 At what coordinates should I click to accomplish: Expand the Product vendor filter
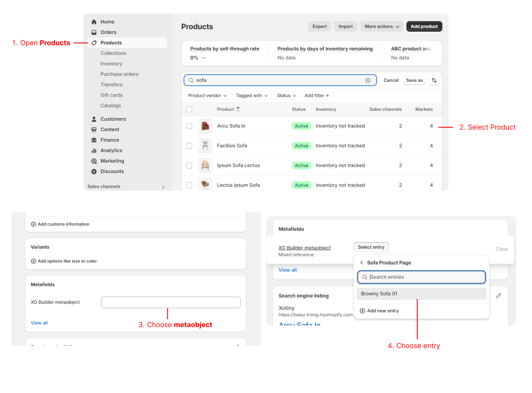[207, 96]
